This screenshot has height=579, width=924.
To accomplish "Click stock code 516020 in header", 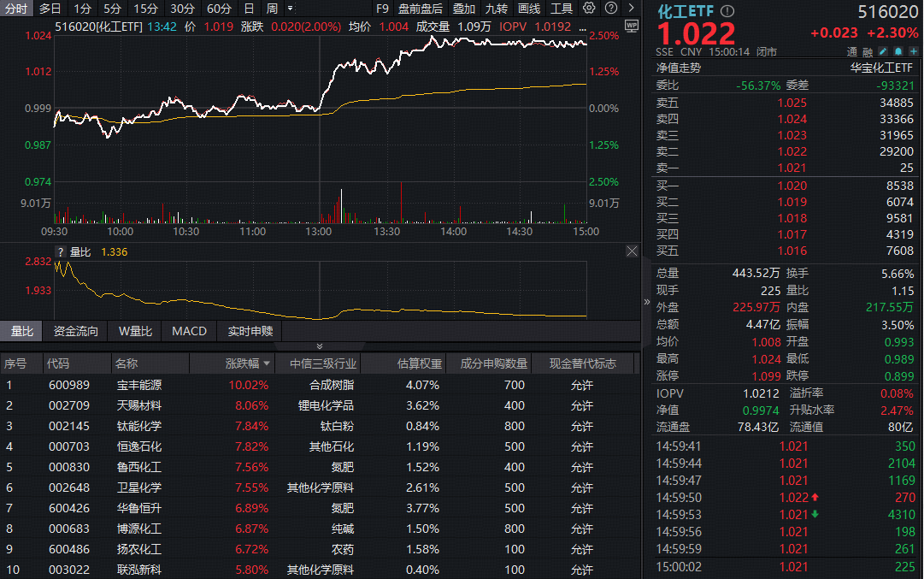I will (x=887, y=12).
